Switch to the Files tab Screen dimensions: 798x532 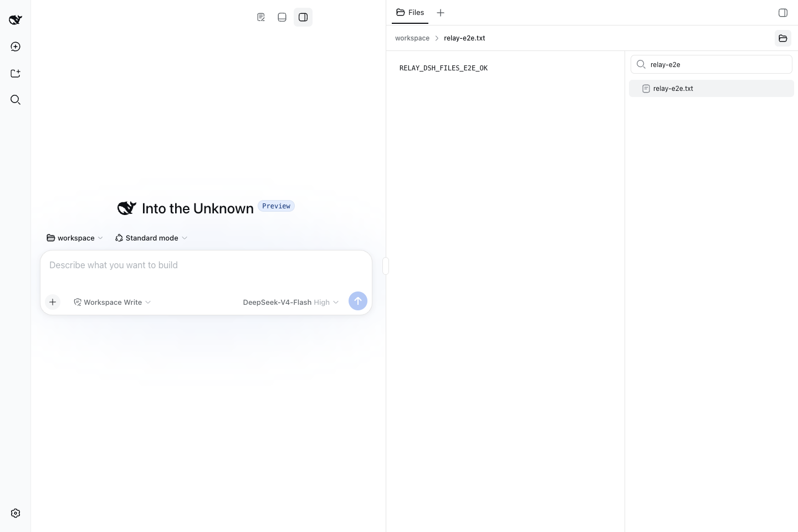tap(410, 12)
